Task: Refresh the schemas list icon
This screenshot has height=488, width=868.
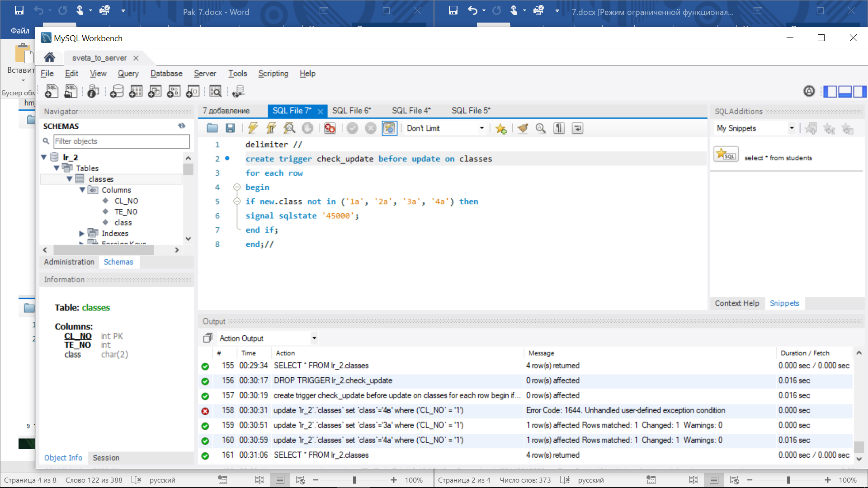Action: 182,126
